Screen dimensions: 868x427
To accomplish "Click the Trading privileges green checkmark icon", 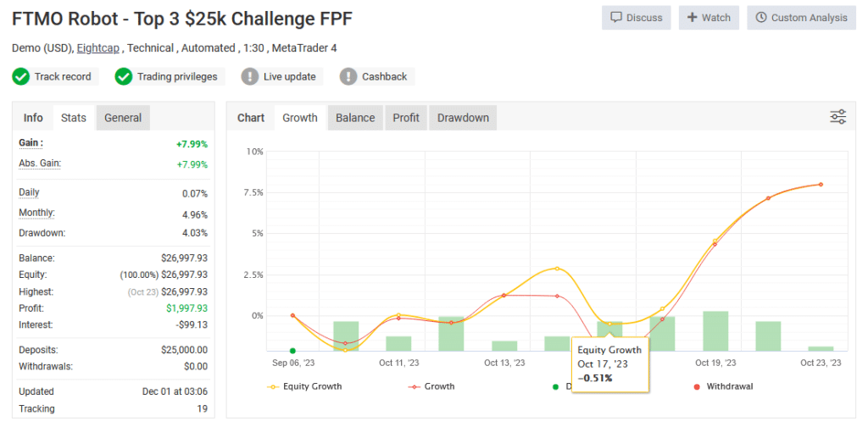I will pyautogui.click(x=125, y=76).
